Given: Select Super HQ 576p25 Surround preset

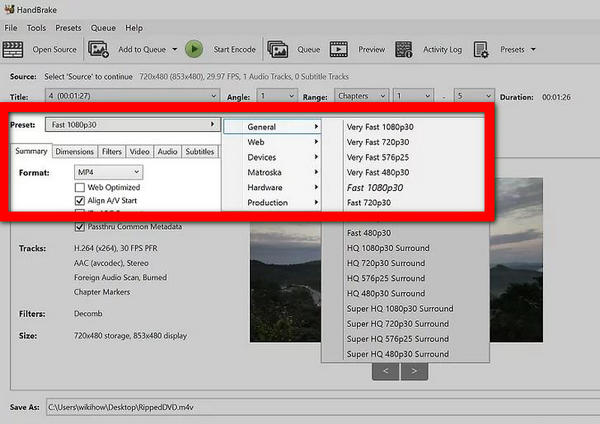Looking at the screenshot, I should point(398,339).
